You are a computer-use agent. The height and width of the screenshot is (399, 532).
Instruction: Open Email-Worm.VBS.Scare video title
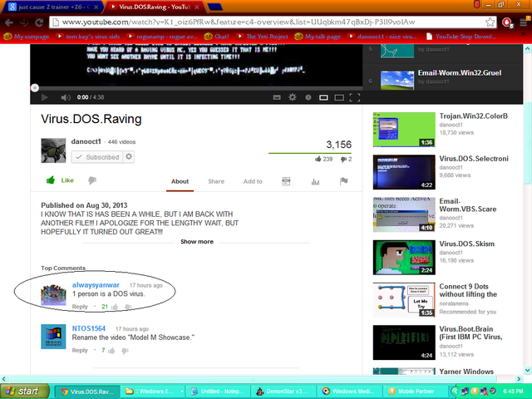click(468, 205)
